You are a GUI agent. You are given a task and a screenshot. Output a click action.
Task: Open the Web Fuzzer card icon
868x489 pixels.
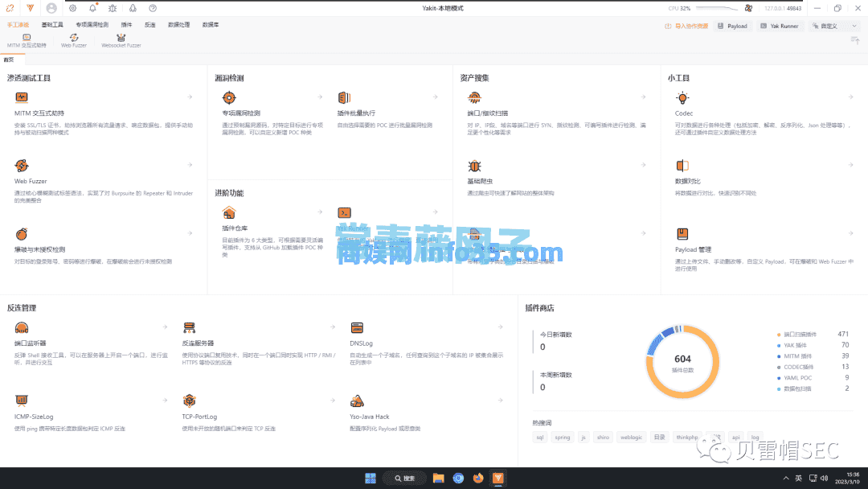point(22,166)
